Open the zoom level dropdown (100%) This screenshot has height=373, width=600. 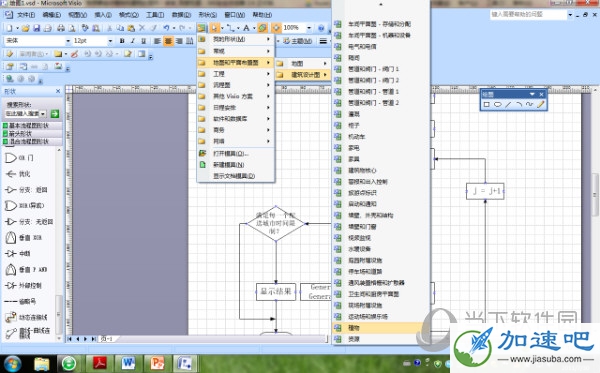click(x=309, y=28)
